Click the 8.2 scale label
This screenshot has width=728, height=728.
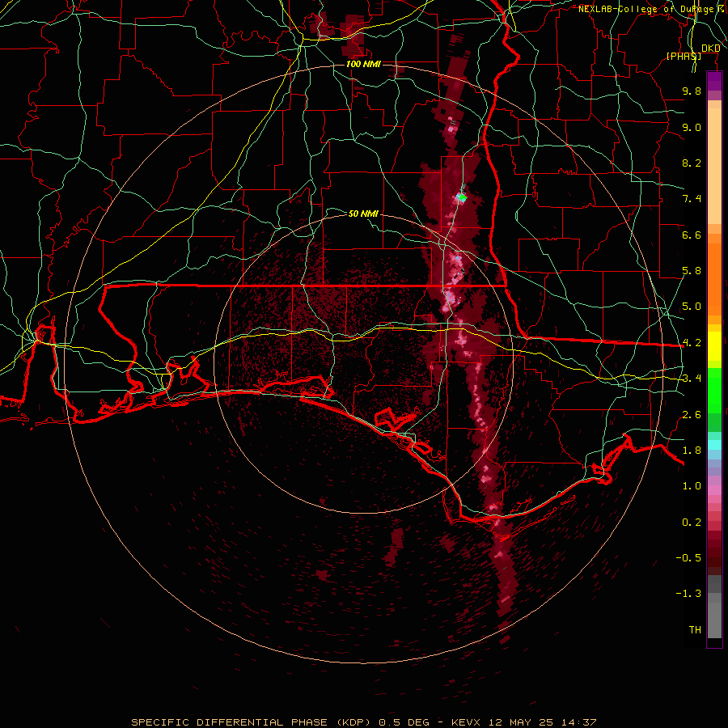point(692,163)
